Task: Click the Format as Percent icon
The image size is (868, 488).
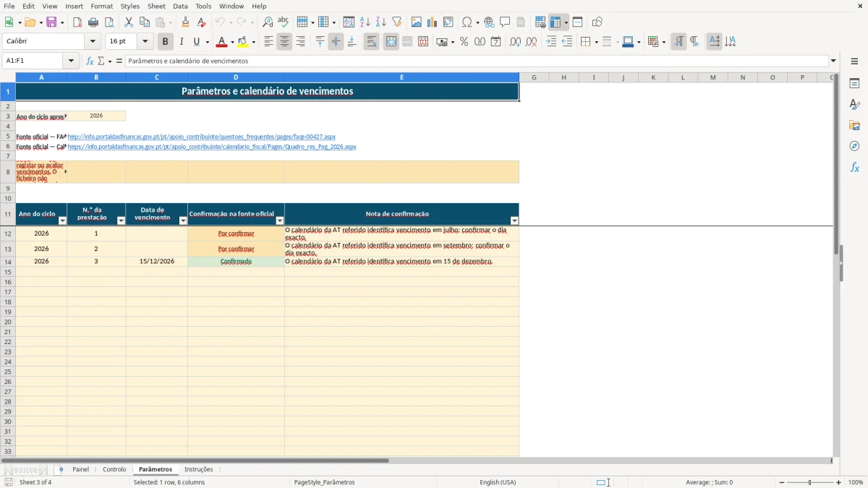Action: coord(464,42)
